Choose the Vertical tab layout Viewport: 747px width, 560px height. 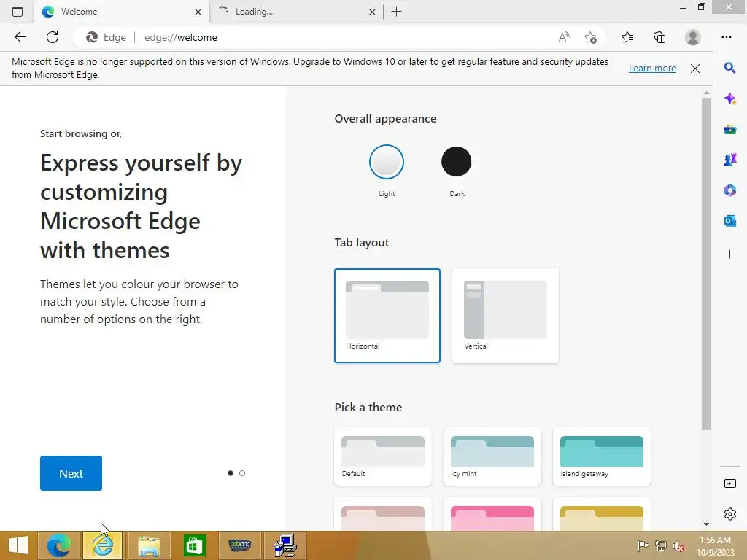click(505, 316)
